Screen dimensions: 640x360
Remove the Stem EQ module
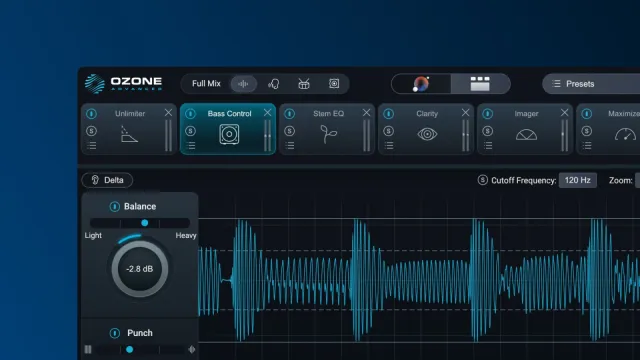click(367, 113)
